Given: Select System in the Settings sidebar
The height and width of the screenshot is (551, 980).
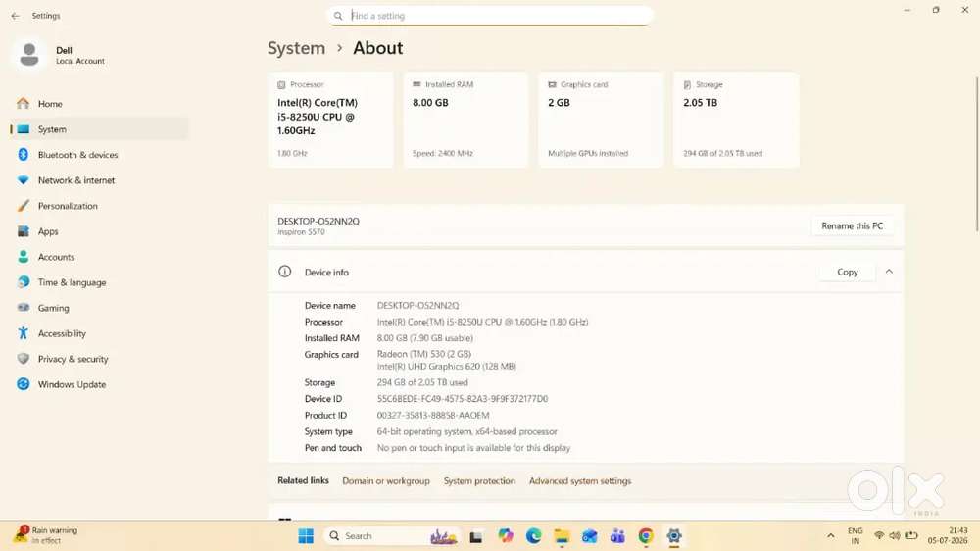Looking at the screenshot, I should pyautogui.click(x=100, y=129).
